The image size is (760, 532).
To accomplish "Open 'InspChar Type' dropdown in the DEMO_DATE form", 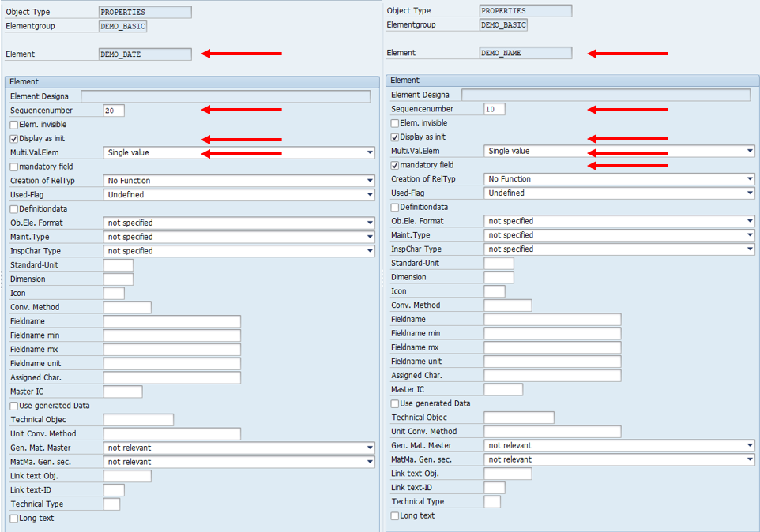I will [x=369, y=251].
